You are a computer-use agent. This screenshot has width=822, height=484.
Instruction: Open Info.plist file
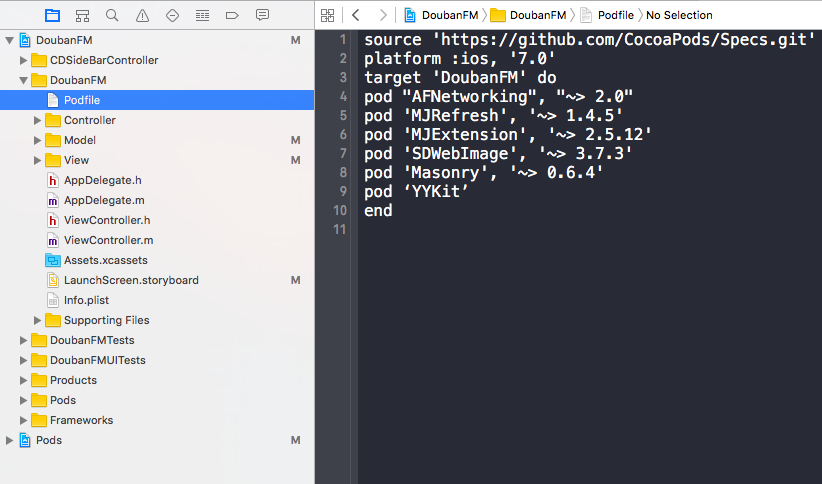157,300
